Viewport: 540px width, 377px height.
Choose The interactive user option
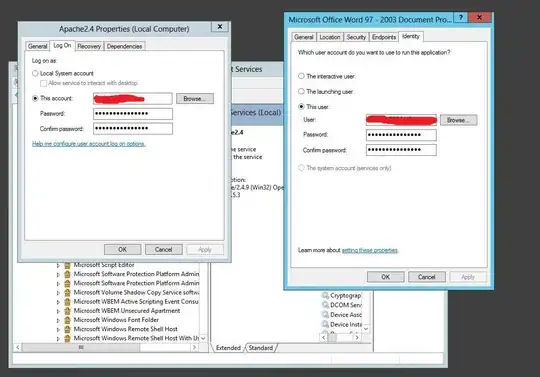301,76
